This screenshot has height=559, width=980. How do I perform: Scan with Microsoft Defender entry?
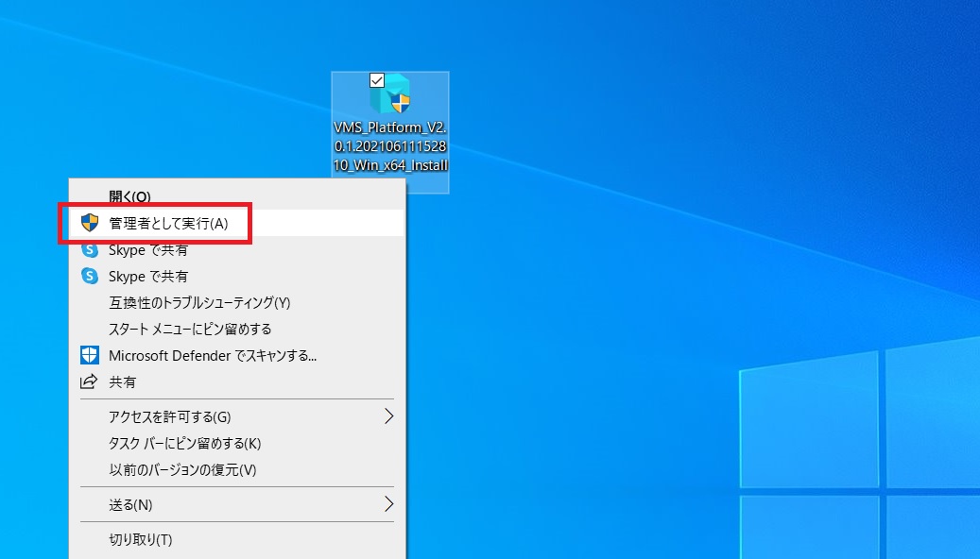237,355
